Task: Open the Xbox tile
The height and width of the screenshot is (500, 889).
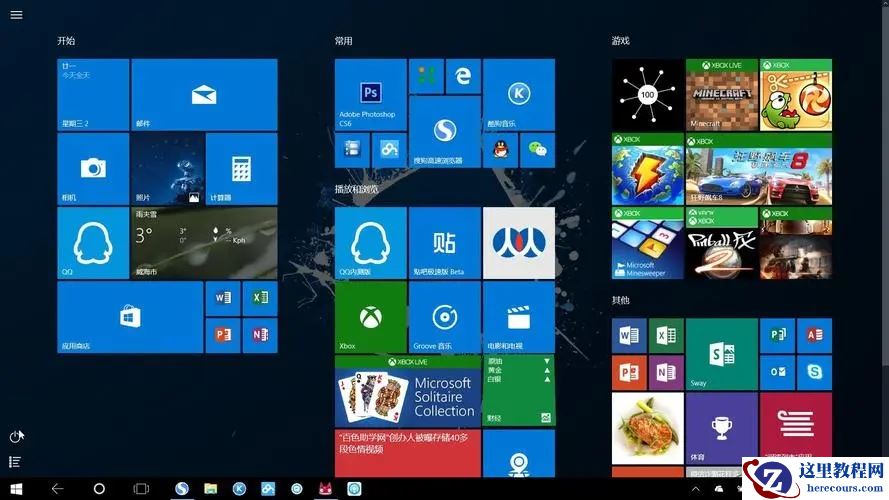Action: tap(371, 317)
